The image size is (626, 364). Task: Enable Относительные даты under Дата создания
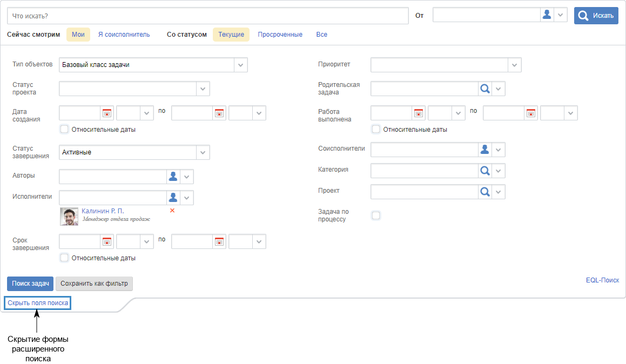(x=65, y=130)
